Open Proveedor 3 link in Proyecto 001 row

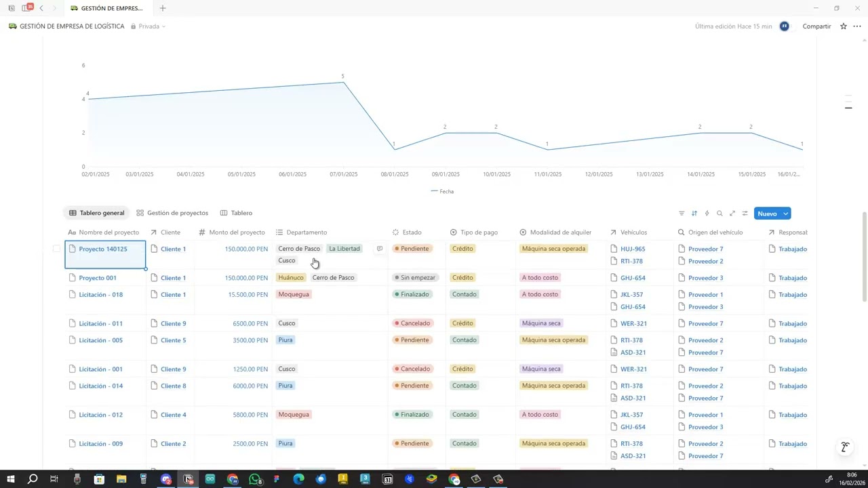pyautogui.click(x=705, y=278)
